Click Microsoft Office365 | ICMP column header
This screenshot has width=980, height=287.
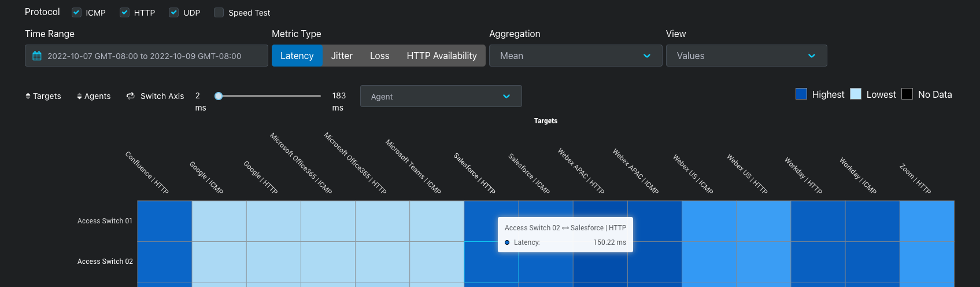[301, 163]
